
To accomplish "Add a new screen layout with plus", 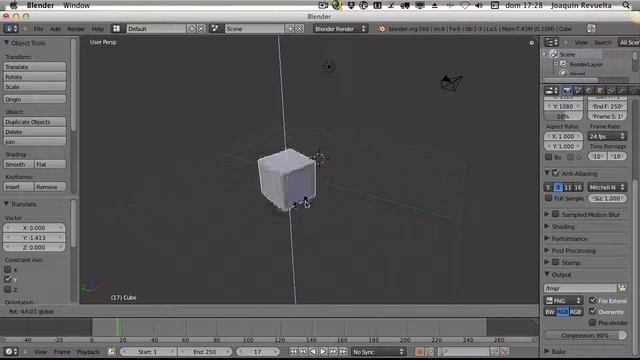I will pyautogui.click(x=191, y=29).
